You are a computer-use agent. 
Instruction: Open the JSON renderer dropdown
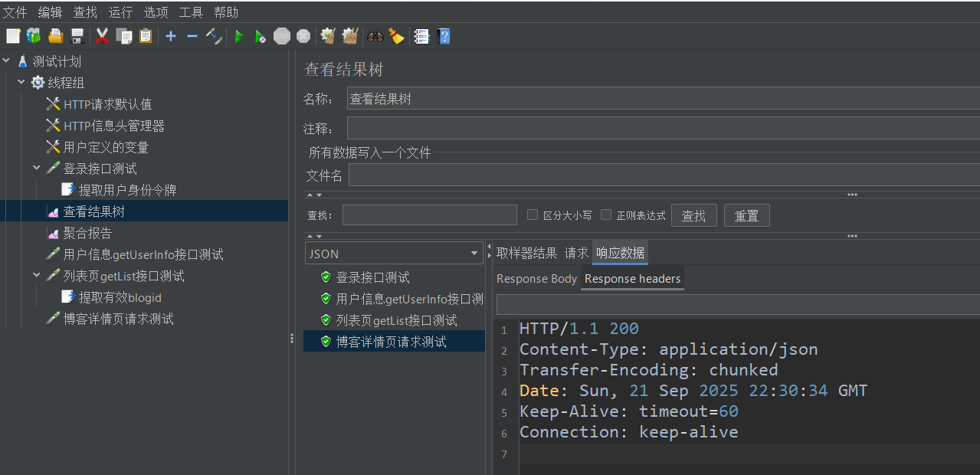click(x=394, y=254)
